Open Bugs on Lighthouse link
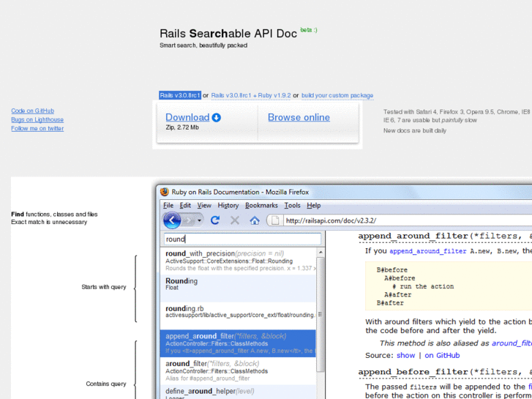 pyautogui.click(x=37, y=119)
